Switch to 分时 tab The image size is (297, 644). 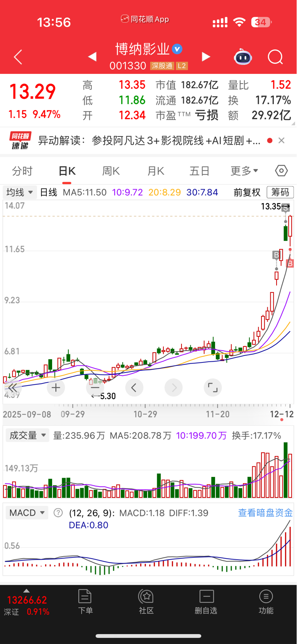click(22, 171)
